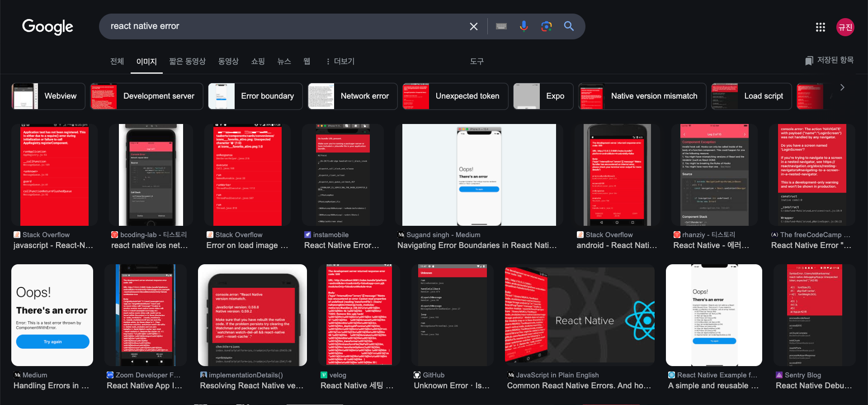Select the 이미지 tab
868x405 pixels.
point(146,61)
